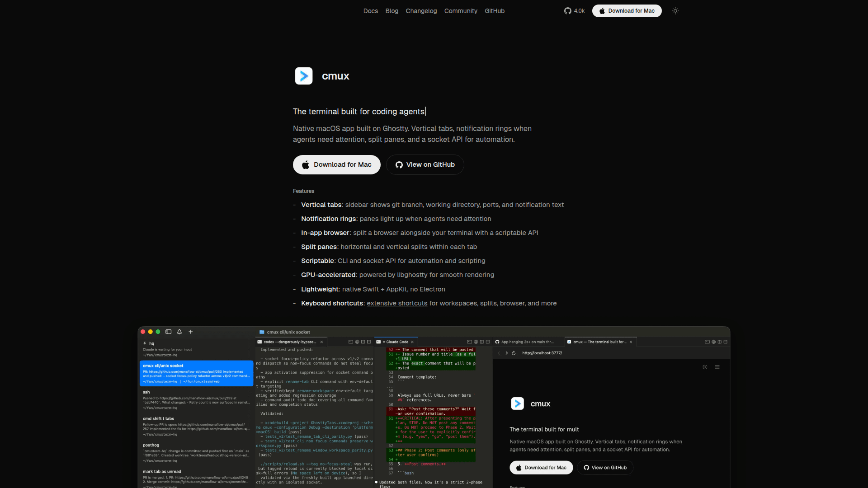Click the localhost:3777 address field
The width and height of the screenshot is (868, 488).
pyautogui.click(x=542, y=353)
